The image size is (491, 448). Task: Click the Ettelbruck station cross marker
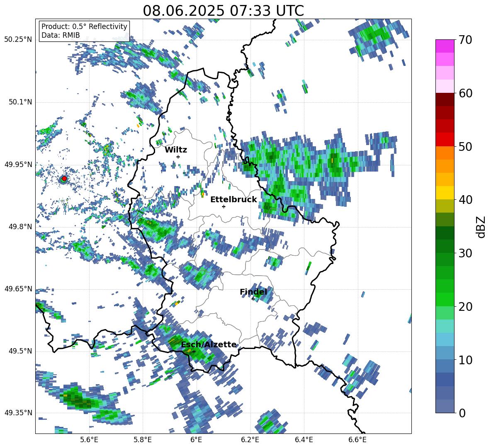pyautogui.click(x=224, y=206)
